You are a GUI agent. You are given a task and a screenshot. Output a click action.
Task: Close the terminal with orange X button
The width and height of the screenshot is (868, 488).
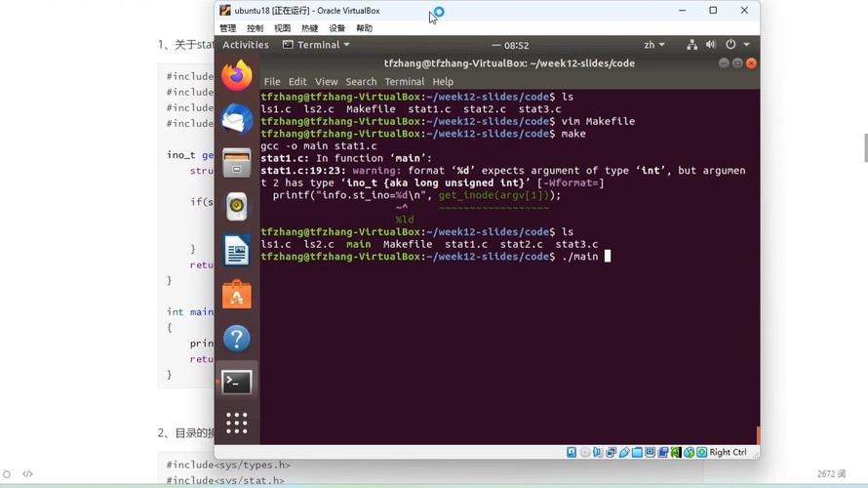751,63
